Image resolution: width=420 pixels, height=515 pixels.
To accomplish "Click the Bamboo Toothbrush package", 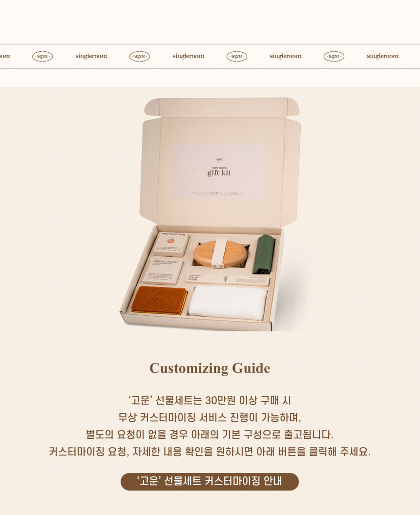I will point(228,280).
